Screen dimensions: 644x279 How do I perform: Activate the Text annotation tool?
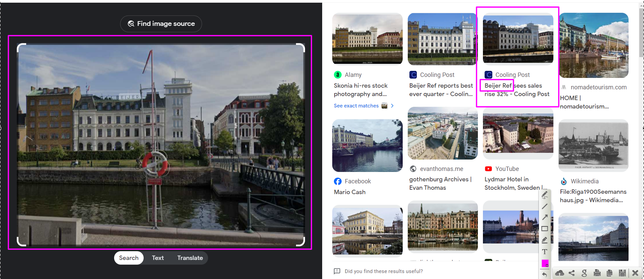pyautogui.click(x=545, y=252)
